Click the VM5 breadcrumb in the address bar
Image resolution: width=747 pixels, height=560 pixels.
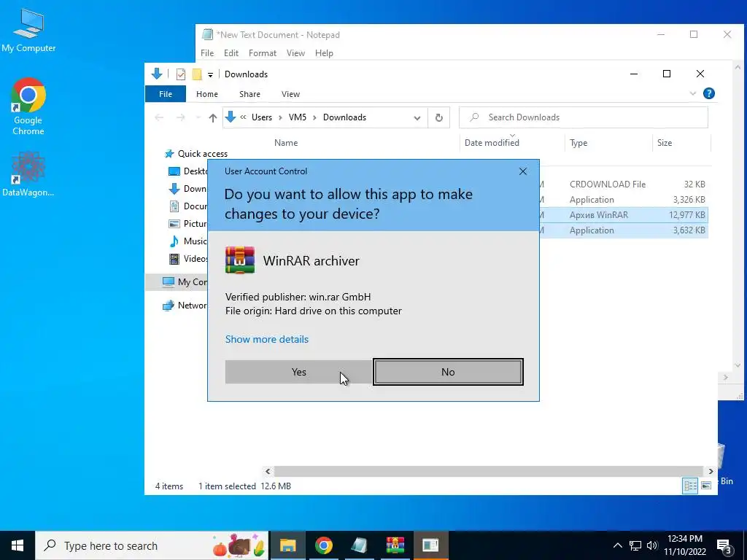coord(298,117)
